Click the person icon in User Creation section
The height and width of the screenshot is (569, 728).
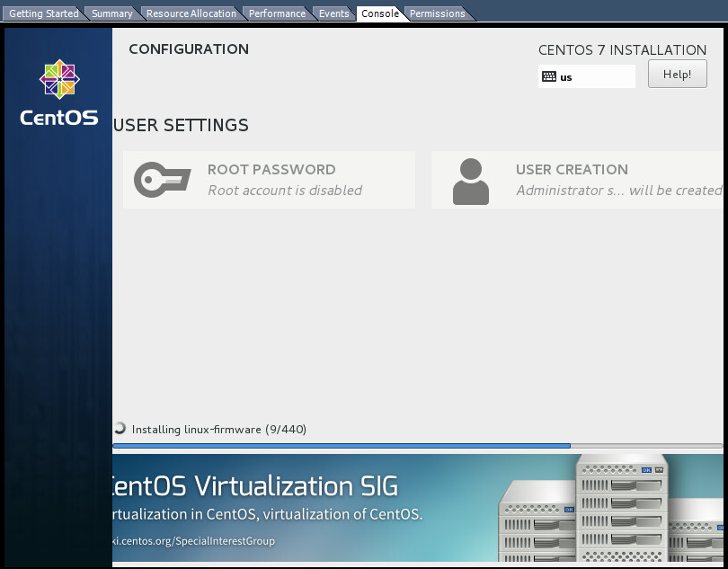point(471,179)
